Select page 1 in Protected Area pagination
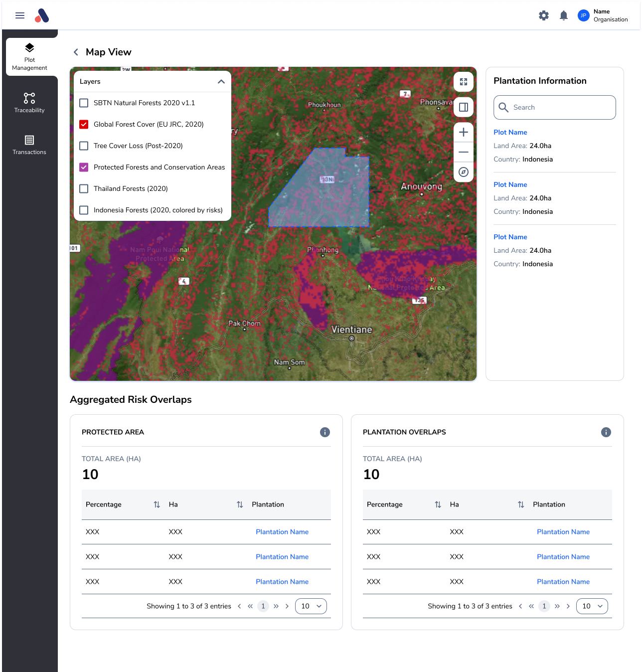The width and height of the screenshot is (642, 672). click(263, 606)
